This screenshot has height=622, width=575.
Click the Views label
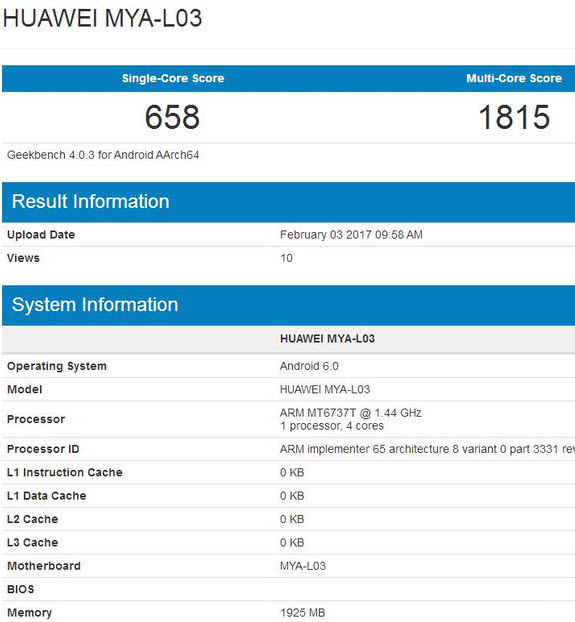tap(23, 258)
